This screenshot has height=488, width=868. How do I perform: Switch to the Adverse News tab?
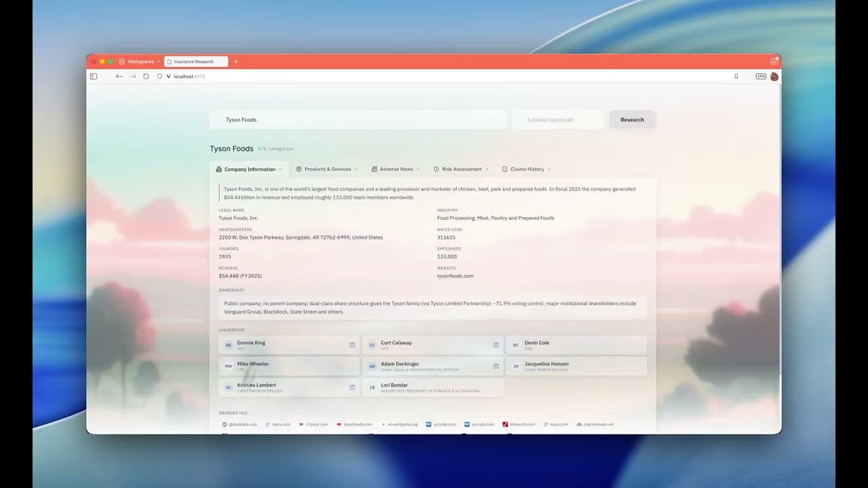coord(396,169)
